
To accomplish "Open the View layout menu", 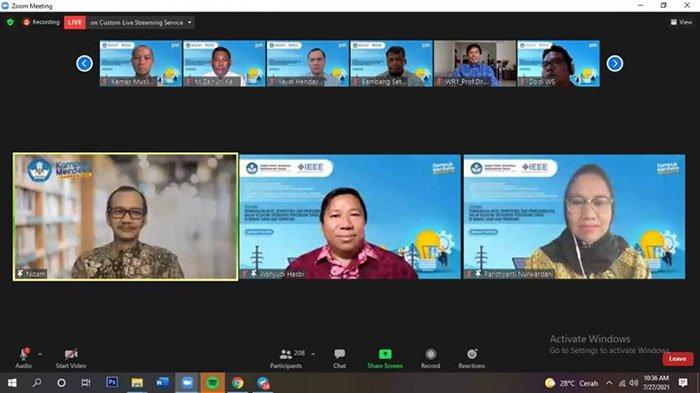I will [681, 22].
